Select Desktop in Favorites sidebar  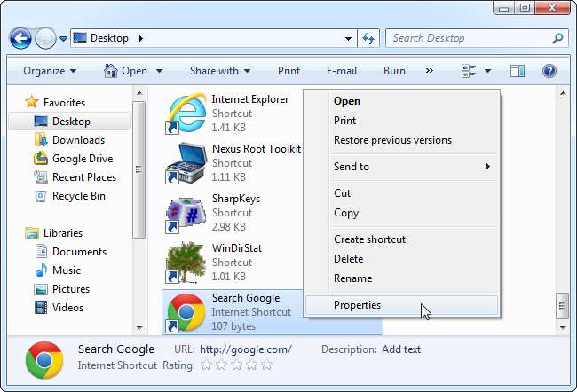click(x=70, y=122)
